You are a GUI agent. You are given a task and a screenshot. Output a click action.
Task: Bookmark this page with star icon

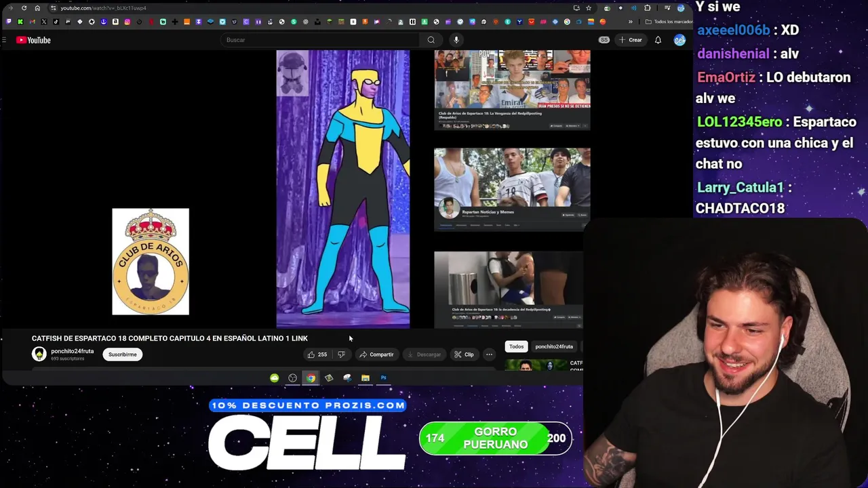tap(589, 8)
